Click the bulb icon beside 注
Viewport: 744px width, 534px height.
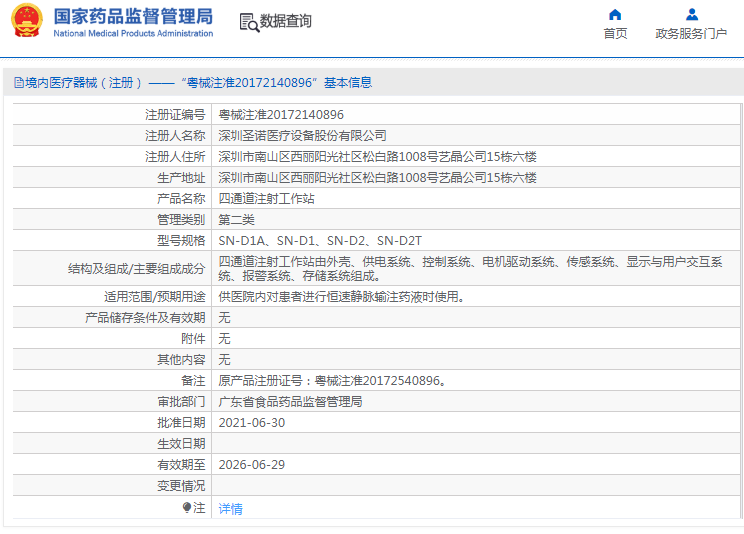186,507
